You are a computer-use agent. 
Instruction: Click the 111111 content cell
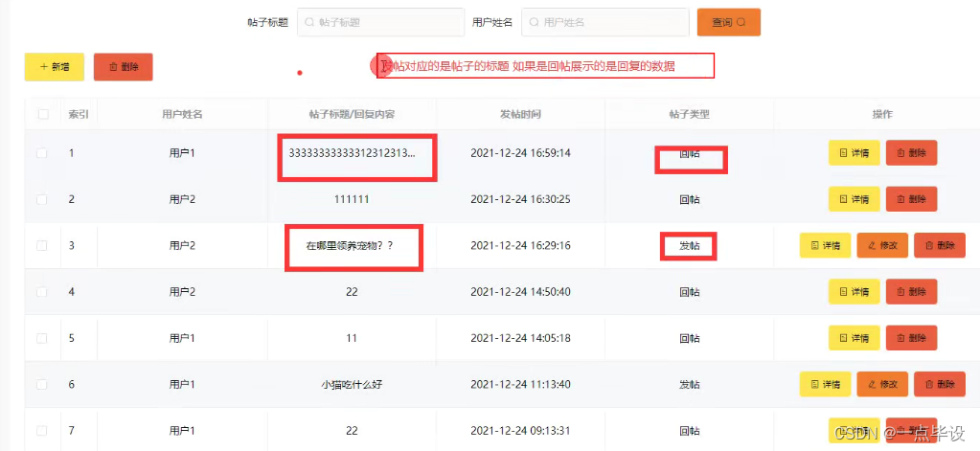click(x=352, y=199)
